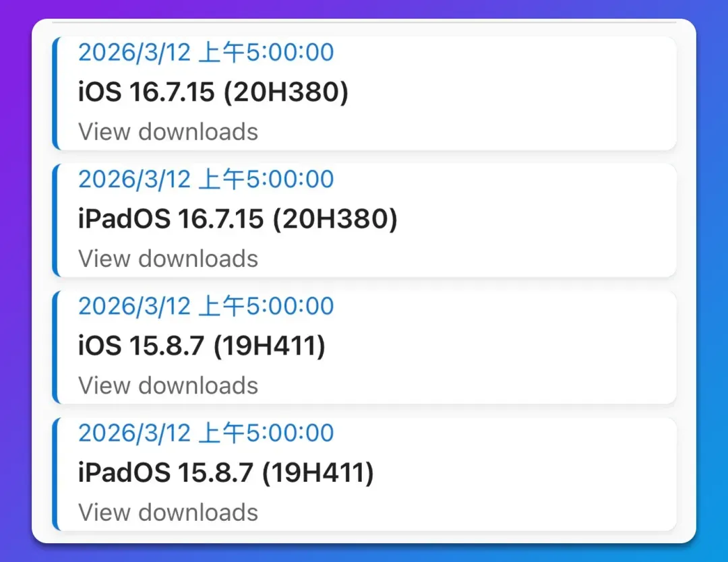Select the iOS 15.8.7 (19H411) title

coord(202,346)
